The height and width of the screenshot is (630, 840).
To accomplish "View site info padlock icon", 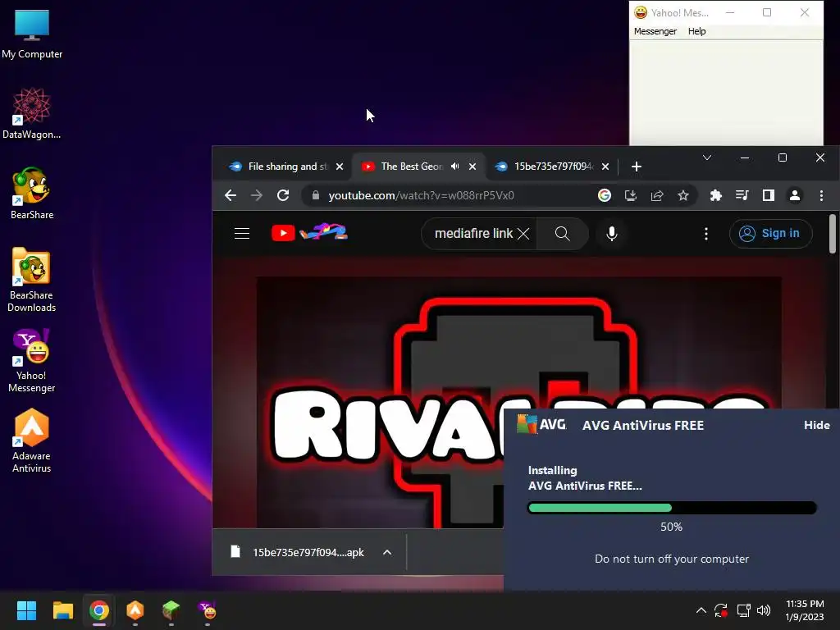I will click(x=316, y=195).
